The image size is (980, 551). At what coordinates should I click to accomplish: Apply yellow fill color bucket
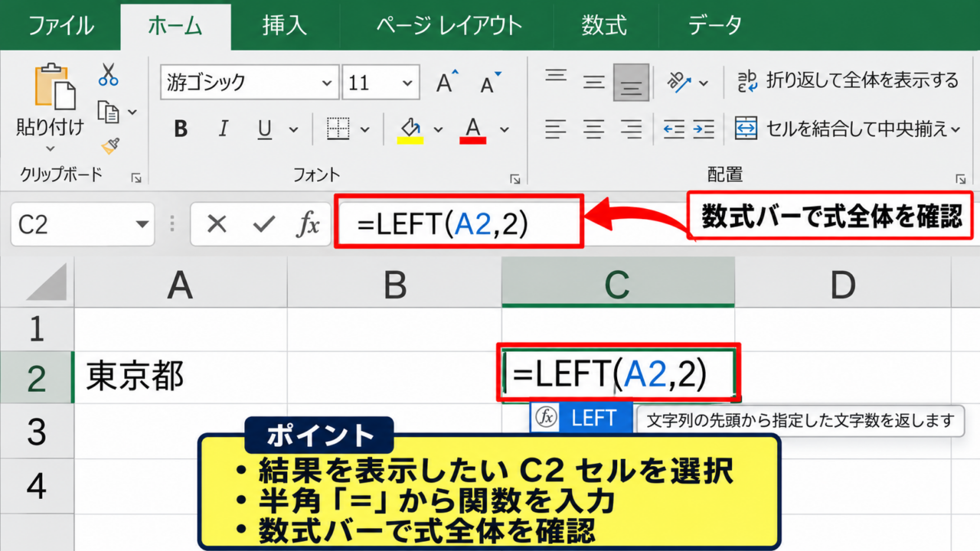point(410,129)
